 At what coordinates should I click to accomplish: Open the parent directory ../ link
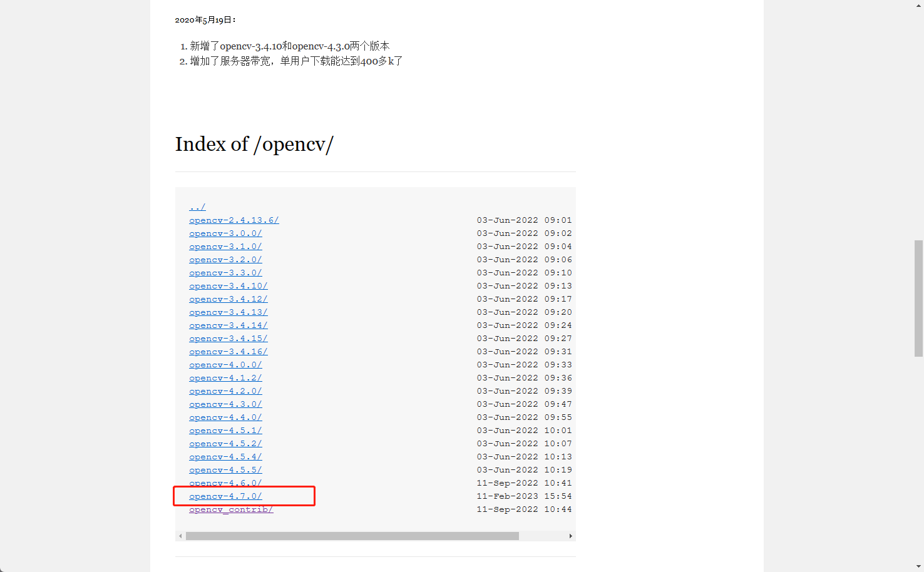click(x=197, y=207)
